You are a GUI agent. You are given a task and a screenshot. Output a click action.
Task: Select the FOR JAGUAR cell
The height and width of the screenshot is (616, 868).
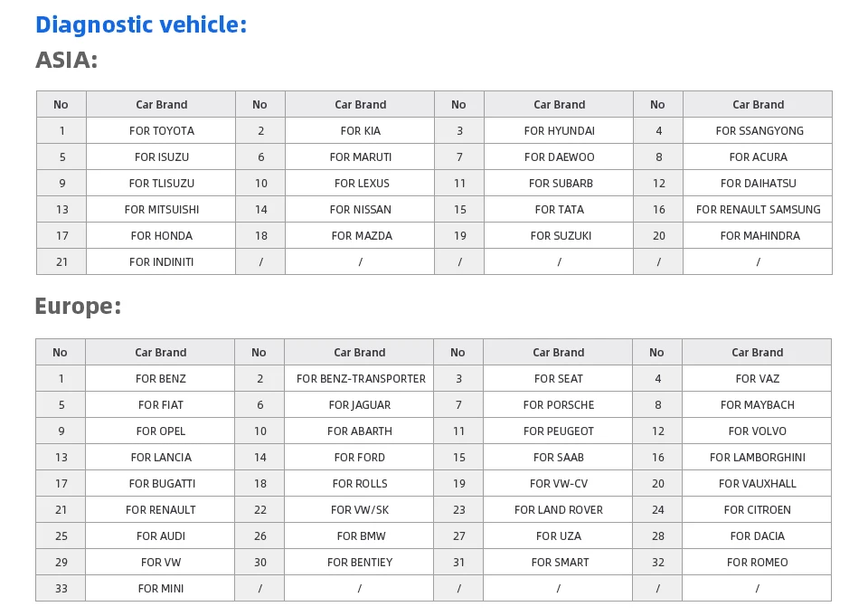coord(359,404)
